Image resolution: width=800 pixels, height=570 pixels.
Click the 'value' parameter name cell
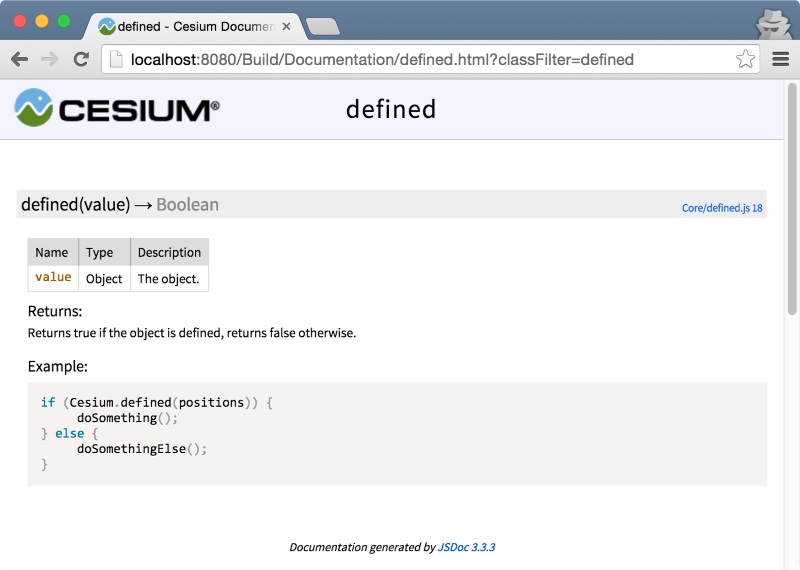pos(53,277)
